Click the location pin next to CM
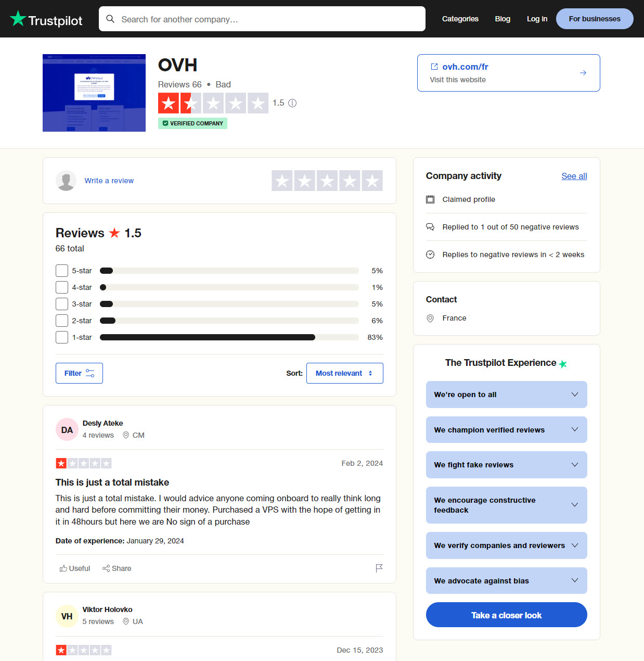The width and height of the screenshot is (644, 661). point(126,435)
